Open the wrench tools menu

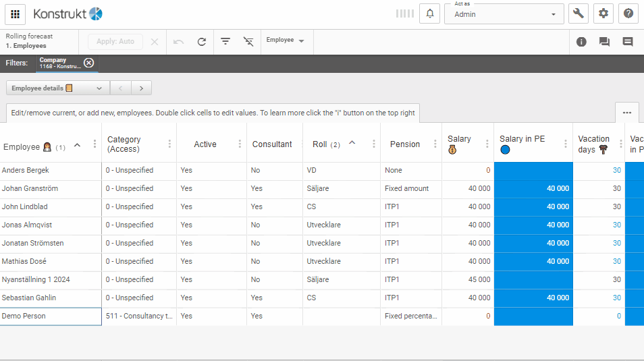(x=579, y=13)
